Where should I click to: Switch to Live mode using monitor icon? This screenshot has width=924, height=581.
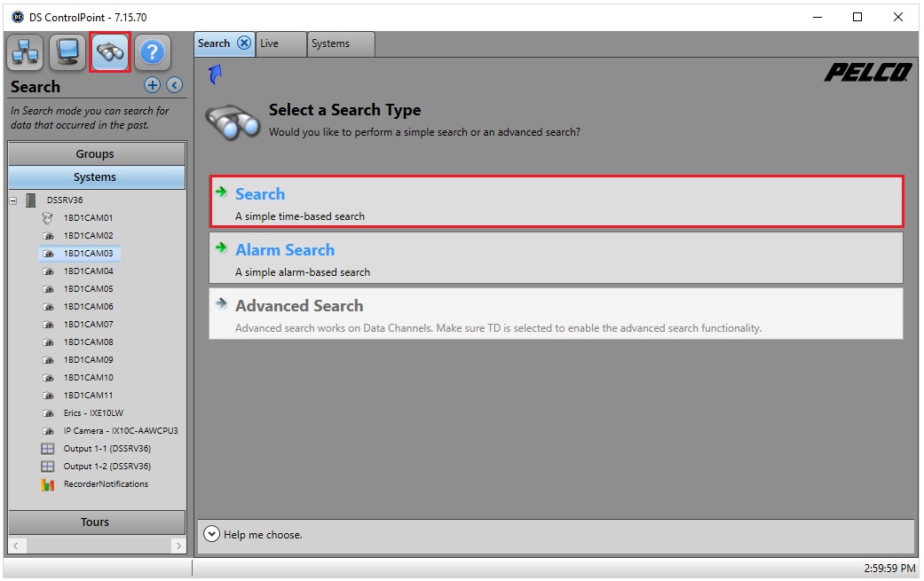pyautogui.click(x=67, y=51)
